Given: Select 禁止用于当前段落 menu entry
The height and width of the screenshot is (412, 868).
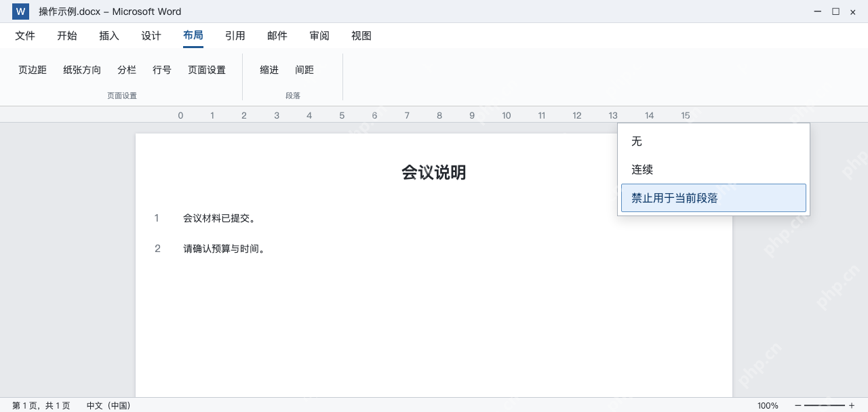Looking at the screenshot, I should (x=713, y=198).
